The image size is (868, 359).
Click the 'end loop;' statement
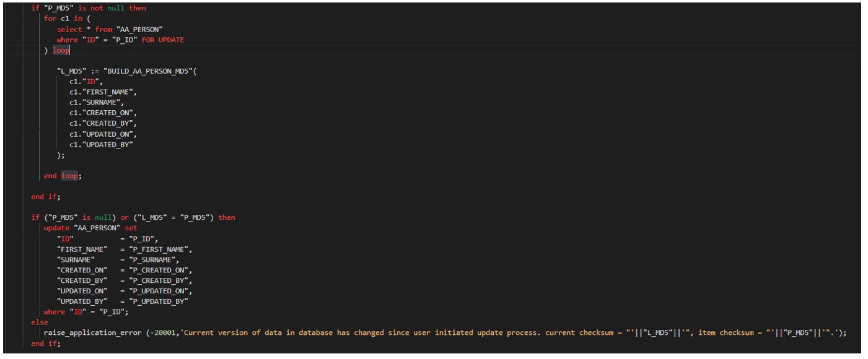coord(63,176)
